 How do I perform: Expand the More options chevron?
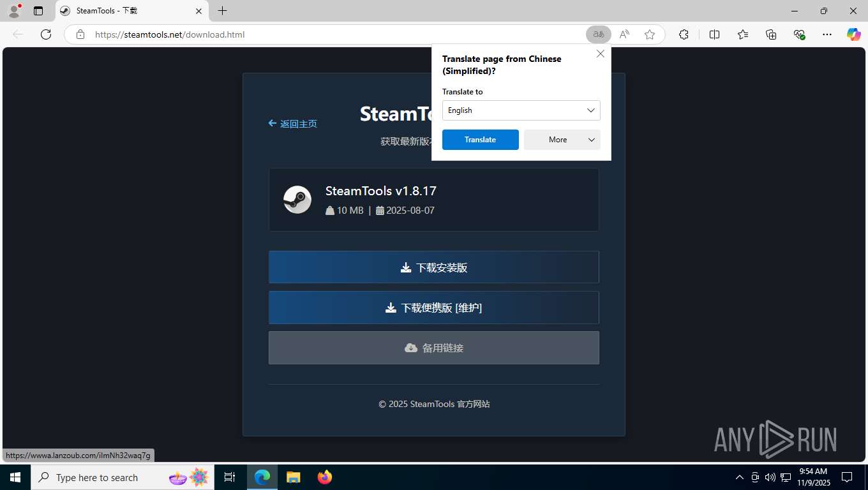[592, 140]
